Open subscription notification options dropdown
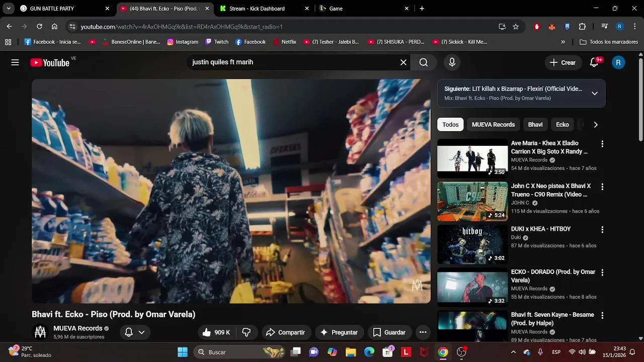 click(x=134, y=332)
